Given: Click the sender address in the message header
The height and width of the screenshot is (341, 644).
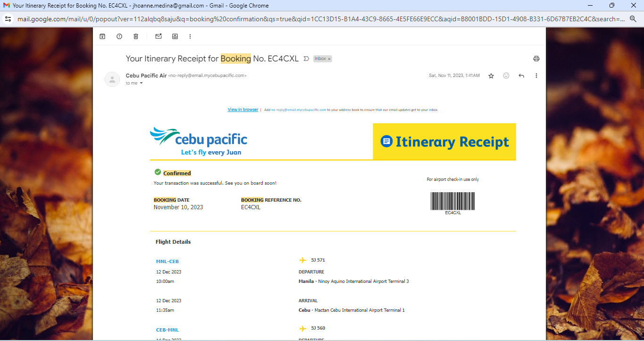Looking at the screenshot, I should click(208, 76).
